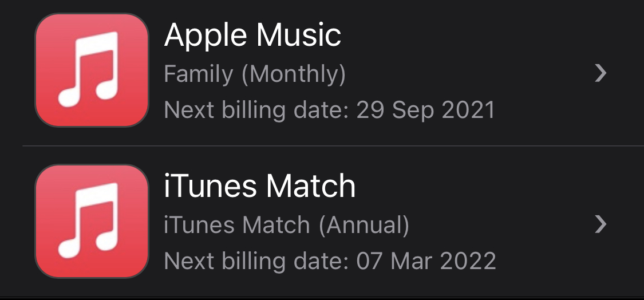Click the white music note in iTunes Match icon
Viewport: 644px width, 300px height.
tap(88, 220)
